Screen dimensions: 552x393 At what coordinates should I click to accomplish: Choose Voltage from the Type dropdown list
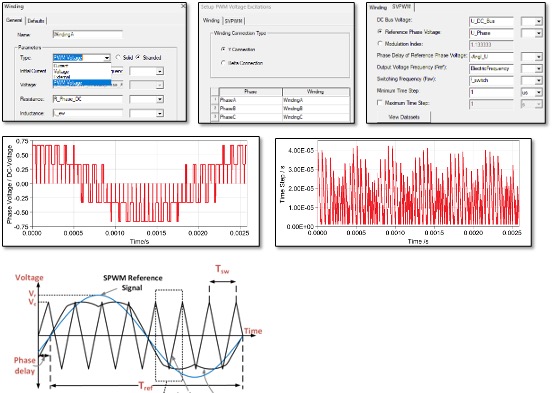pyautogui.click(x=61, y=71)
